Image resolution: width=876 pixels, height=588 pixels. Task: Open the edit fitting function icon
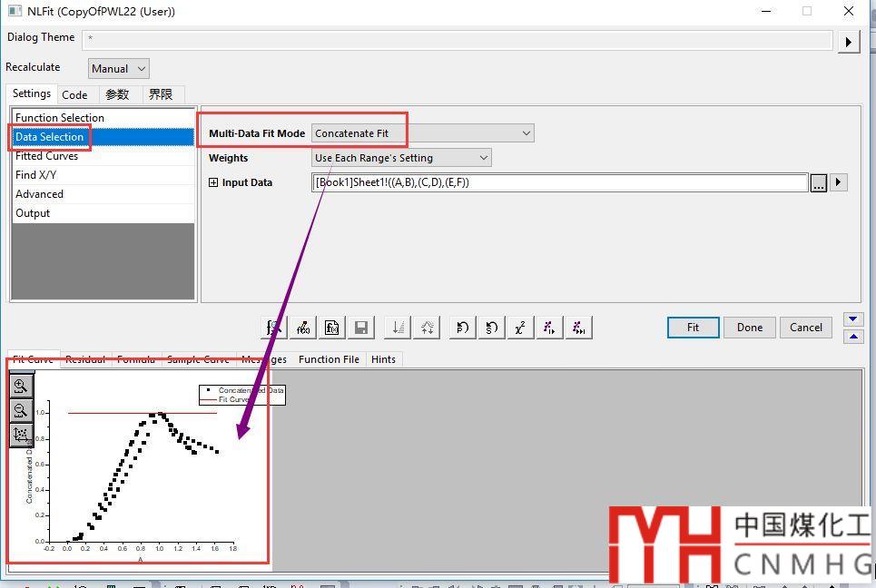pos(303,328)
